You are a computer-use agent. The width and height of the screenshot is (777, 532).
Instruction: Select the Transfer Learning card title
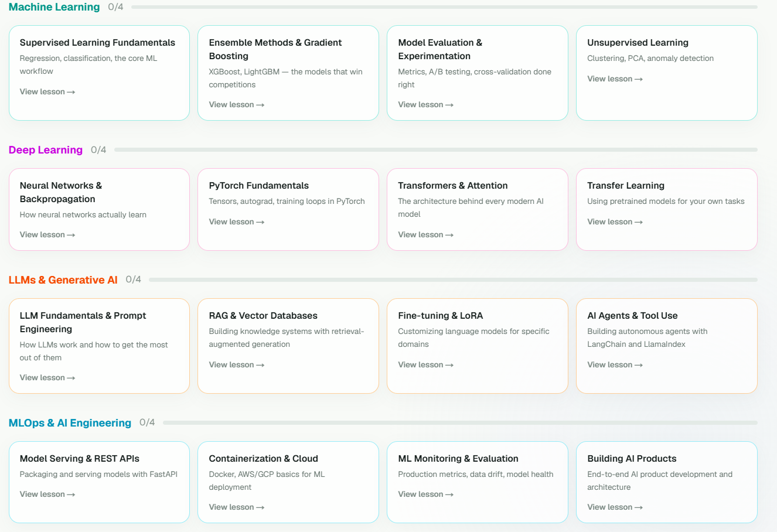(x=626, y=186)
